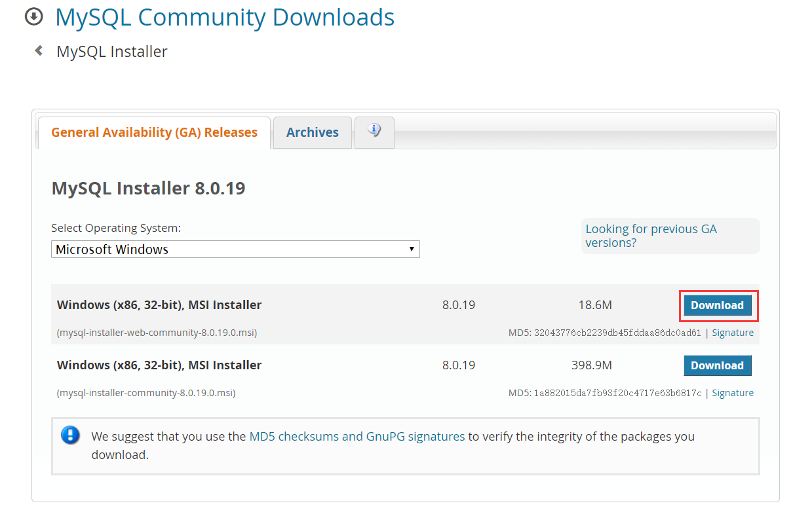The height and width of the screenshot is (514, 812).
Task: Click the download circle icon beside page title
Action: coord(33,16)
